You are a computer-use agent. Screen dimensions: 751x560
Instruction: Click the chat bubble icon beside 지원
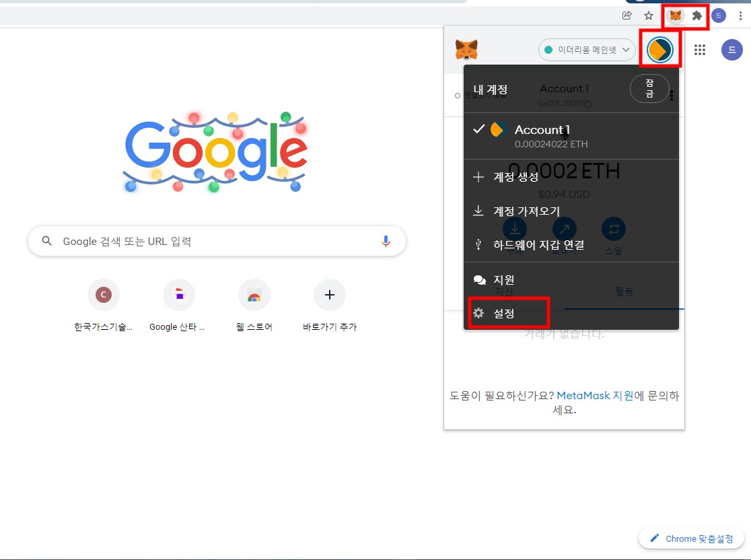(x=479, y=280)
